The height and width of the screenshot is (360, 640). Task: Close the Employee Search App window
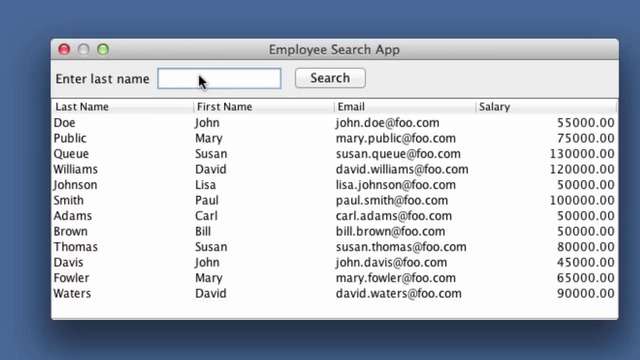point(64,49)
